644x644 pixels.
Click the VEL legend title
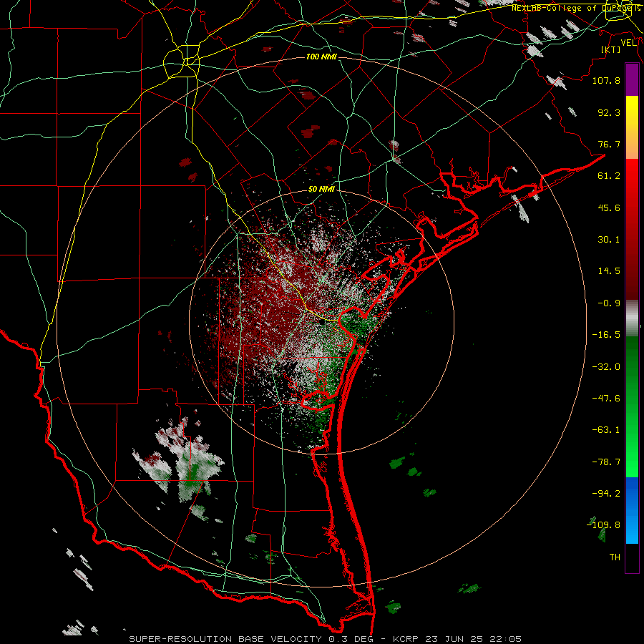pos(628,43)
